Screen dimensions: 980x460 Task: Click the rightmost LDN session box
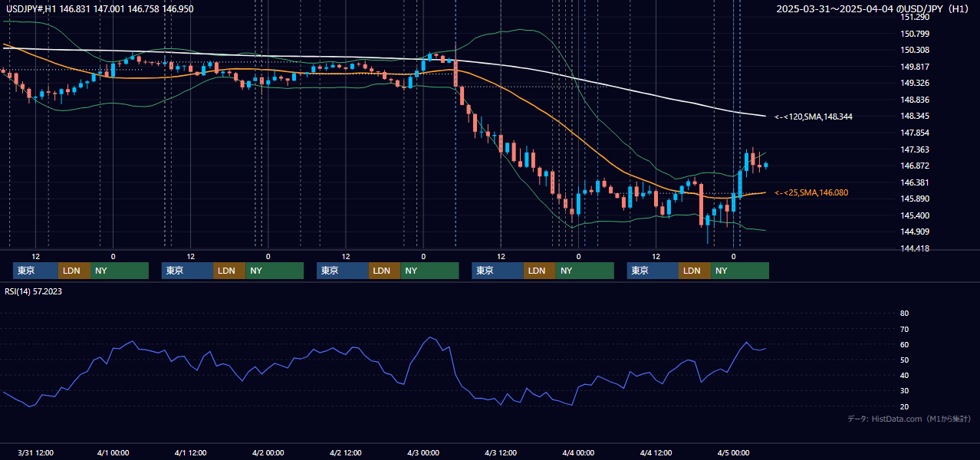(x=695, y=271)
